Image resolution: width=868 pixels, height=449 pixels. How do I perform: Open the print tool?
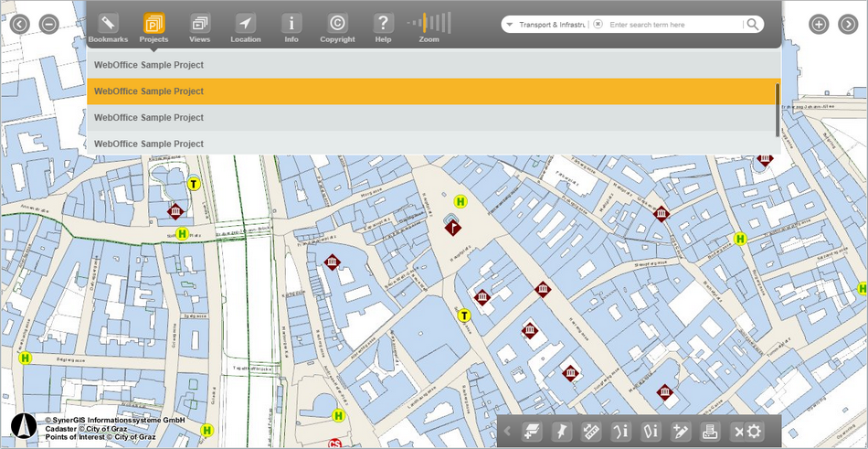tap(710, 431)
